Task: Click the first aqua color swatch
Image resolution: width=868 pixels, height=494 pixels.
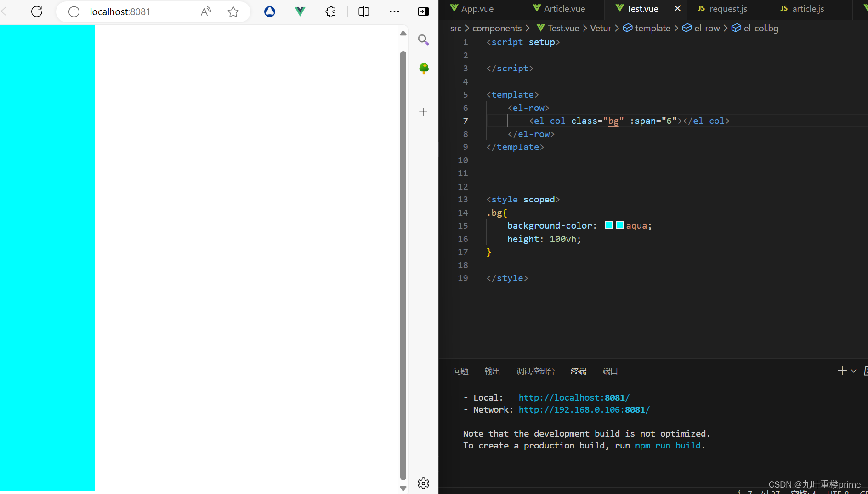Action: coord(608,225)
